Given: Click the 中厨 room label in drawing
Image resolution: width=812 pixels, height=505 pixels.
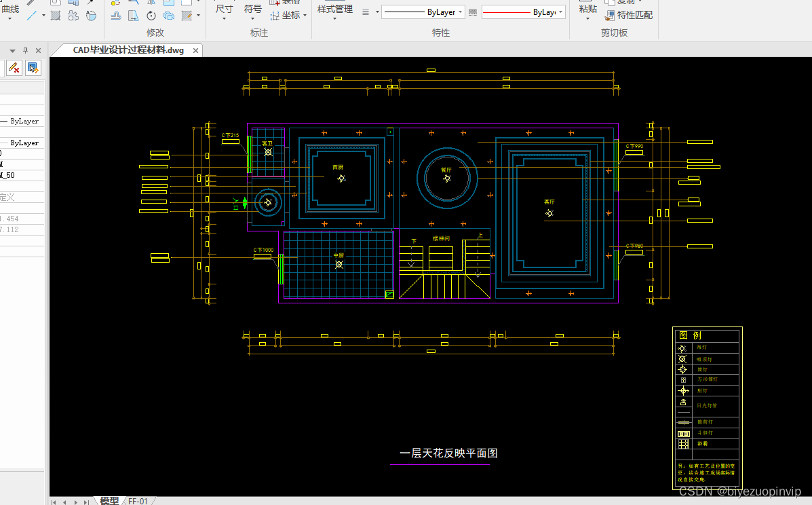Looking at the screenshot, I should (x=339, y=255).
